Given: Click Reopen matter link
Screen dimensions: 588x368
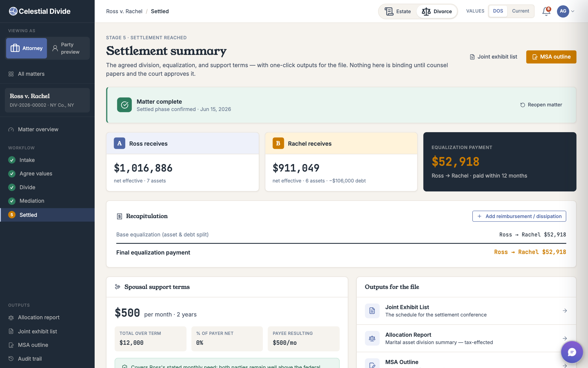Looking at the screenshot, I should pos(541,105).
